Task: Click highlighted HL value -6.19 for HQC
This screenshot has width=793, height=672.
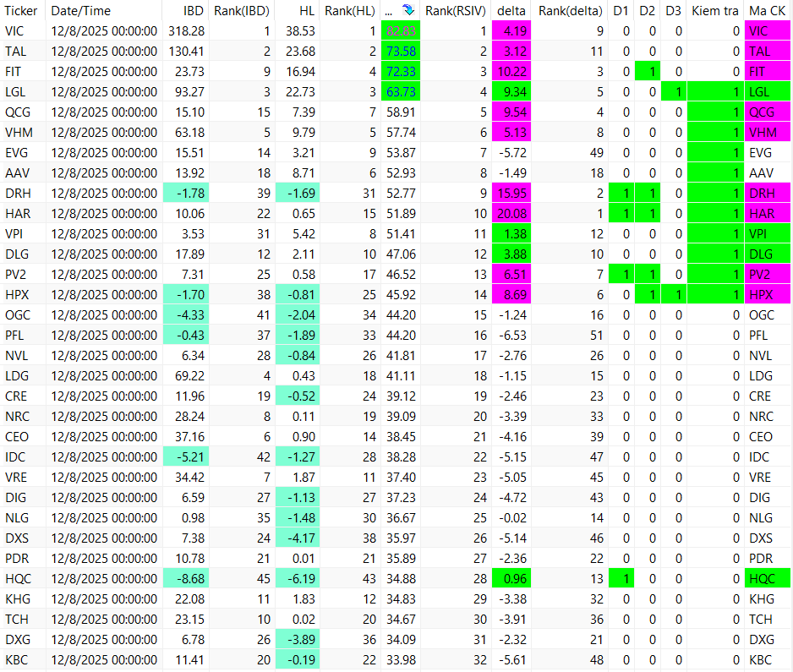Action: [x=298, y=578]
